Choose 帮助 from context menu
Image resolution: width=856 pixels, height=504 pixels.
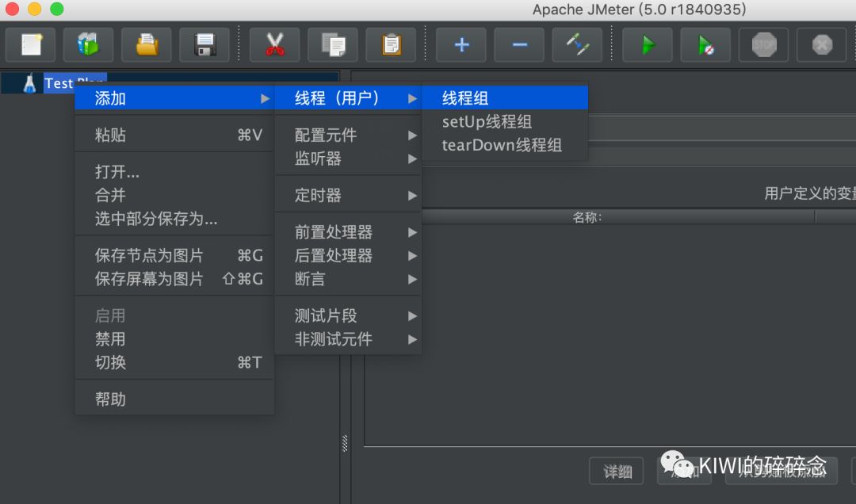tap(174, 399)
